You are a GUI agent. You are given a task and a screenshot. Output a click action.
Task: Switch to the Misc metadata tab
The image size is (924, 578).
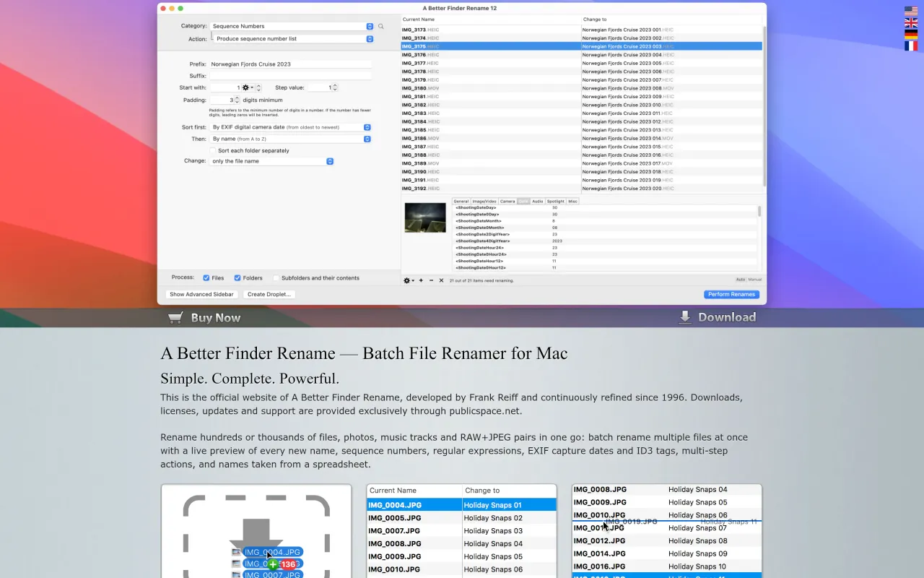(x=572, y=202)
